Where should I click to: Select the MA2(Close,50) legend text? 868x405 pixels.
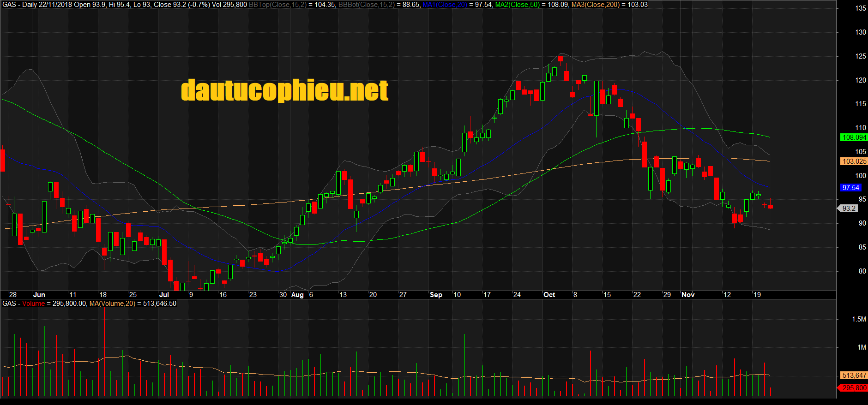coord(518,5)
